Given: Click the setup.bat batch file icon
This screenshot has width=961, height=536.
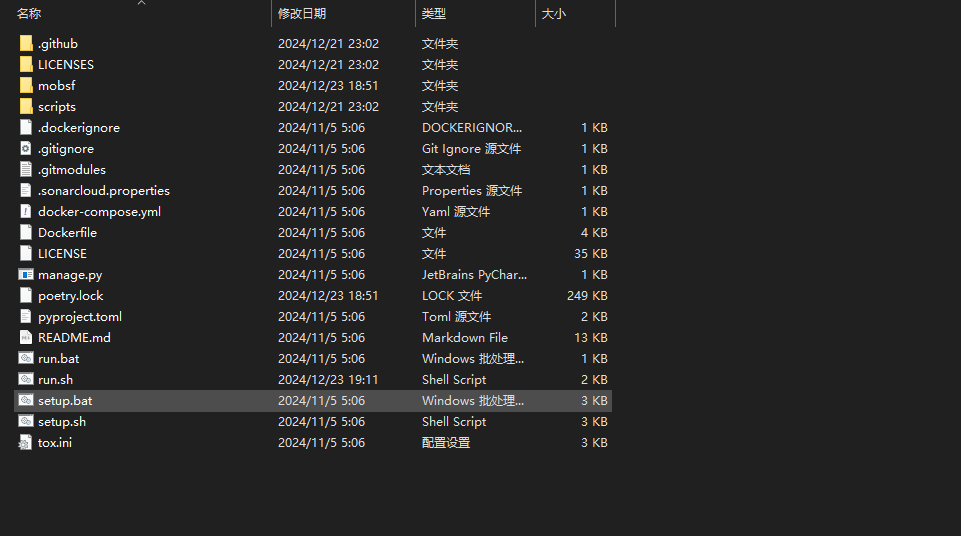Looking at the screenshot, I should pyautogui.click(x=26, y=400).
